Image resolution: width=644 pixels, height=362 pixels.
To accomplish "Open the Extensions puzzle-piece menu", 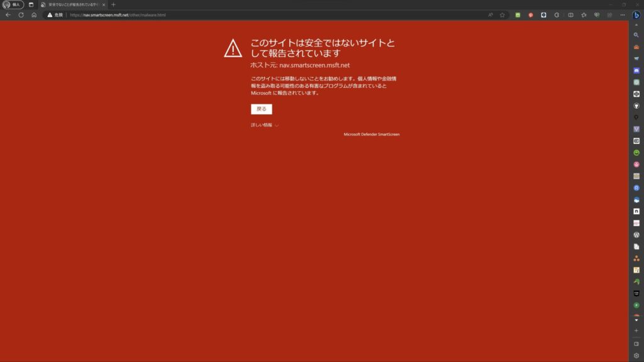I will (557, 15).
